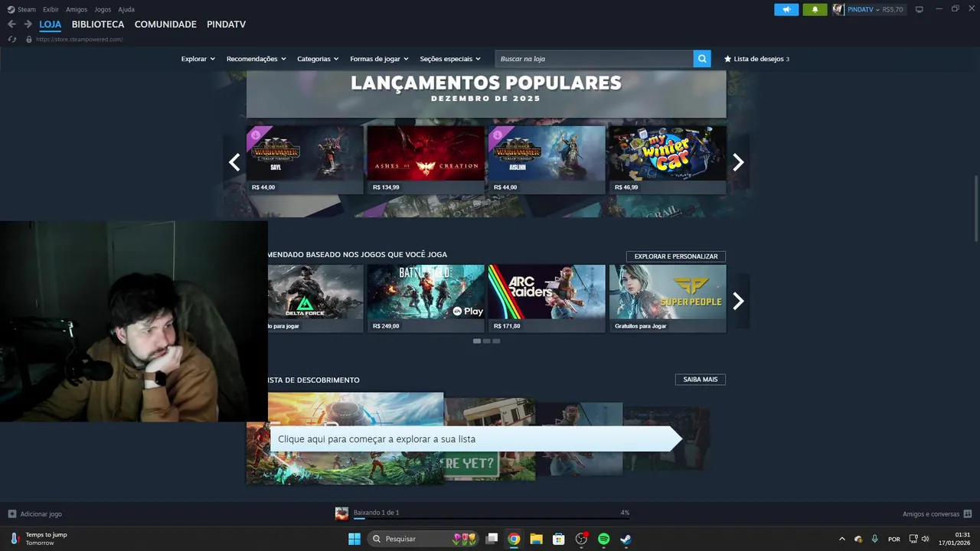The image size is (980, 551).
Task: Open the Ashes of Creation game card
Action: tap(426, 160)
